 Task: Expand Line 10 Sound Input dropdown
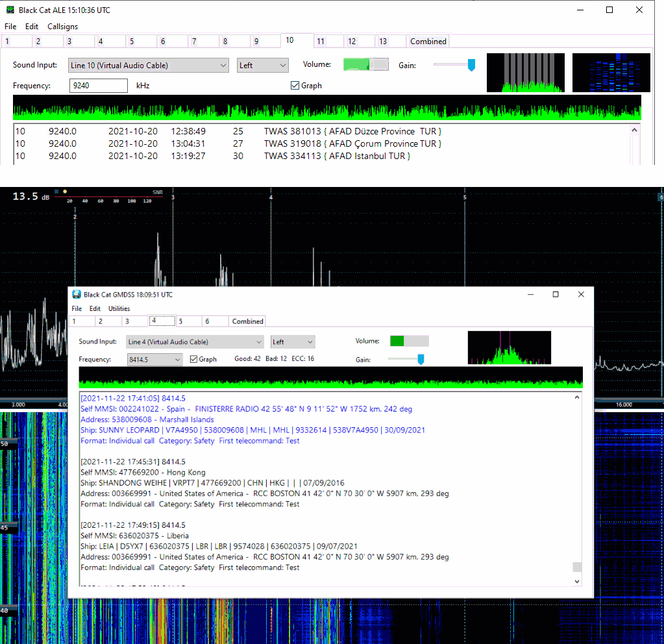pos(148,66)
